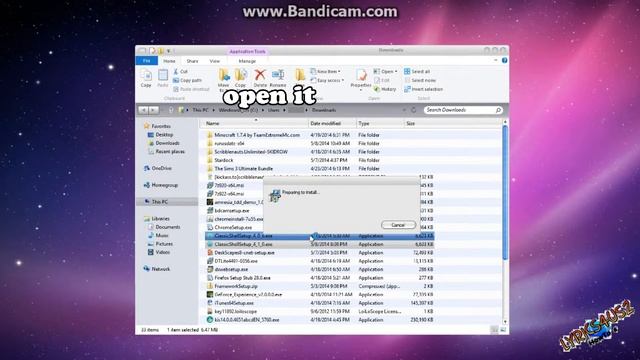Select Recent places in the navigation pane
The image size is (640, 360).
[166, 151]
